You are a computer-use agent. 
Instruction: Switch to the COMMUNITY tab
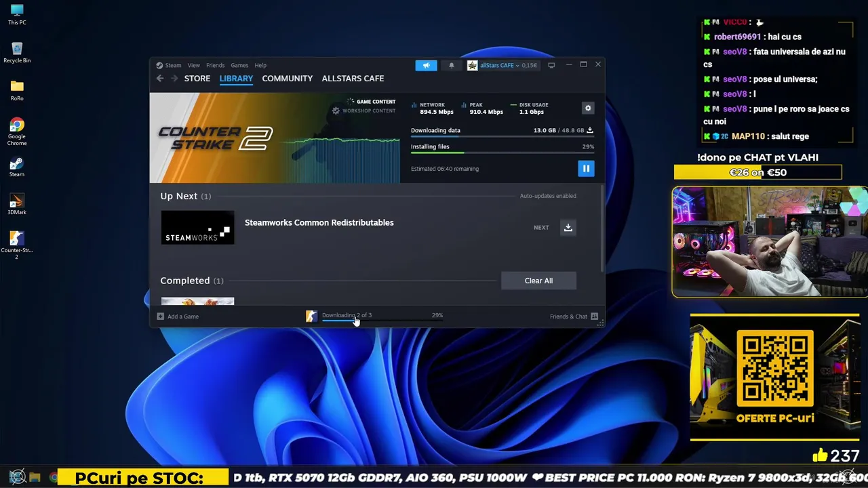pyautogui.click(x=288, y=79)
